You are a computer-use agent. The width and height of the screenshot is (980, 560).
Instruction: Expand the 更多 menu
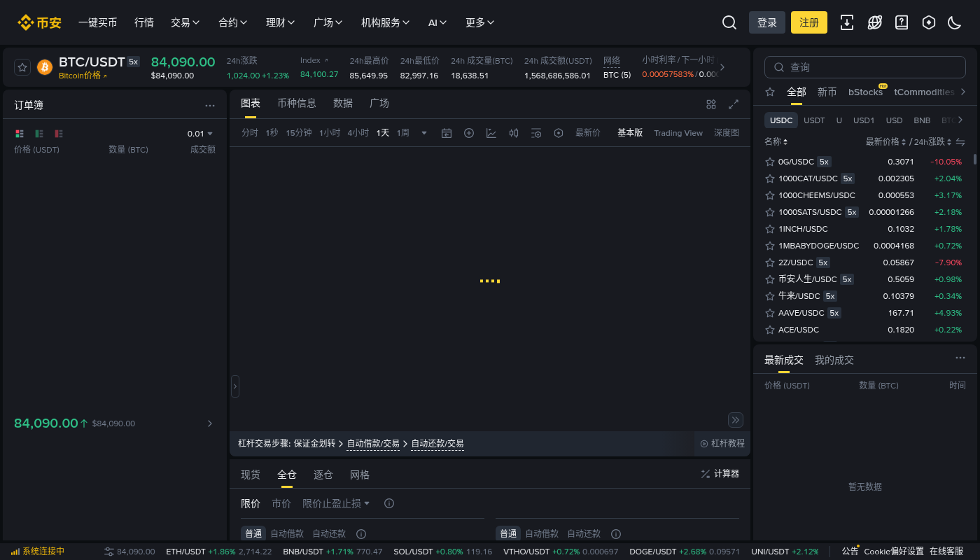pos(480,22)
